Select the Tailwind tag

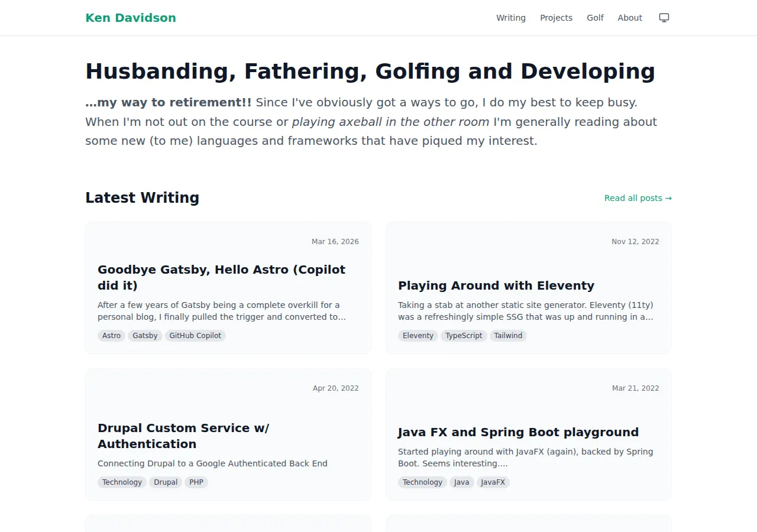coord(508,335)
